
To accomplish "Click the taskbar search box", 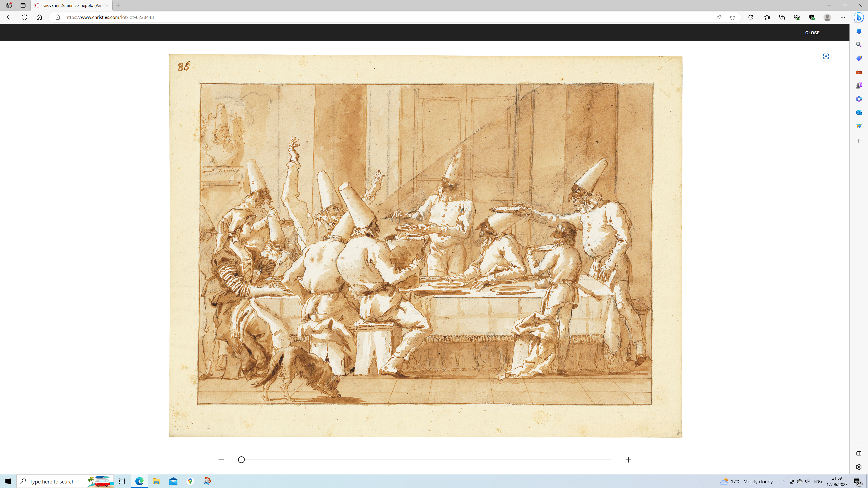I will tap(65, 481).
